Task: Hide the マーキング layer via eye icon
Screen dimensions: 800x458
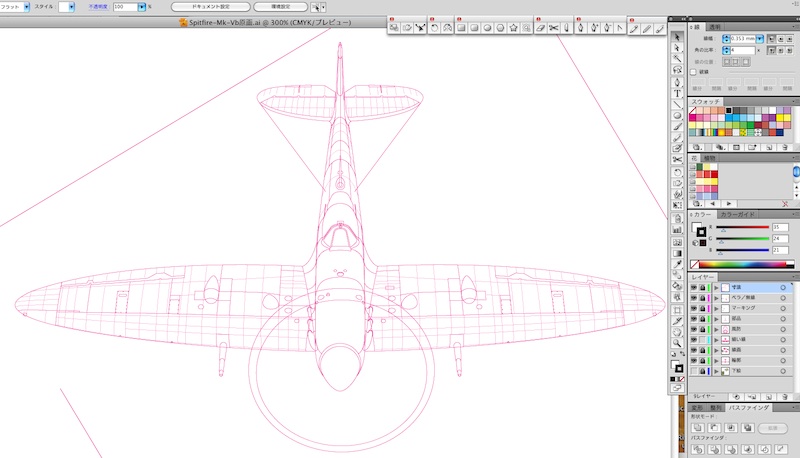Action: click(x=693, y=308)
